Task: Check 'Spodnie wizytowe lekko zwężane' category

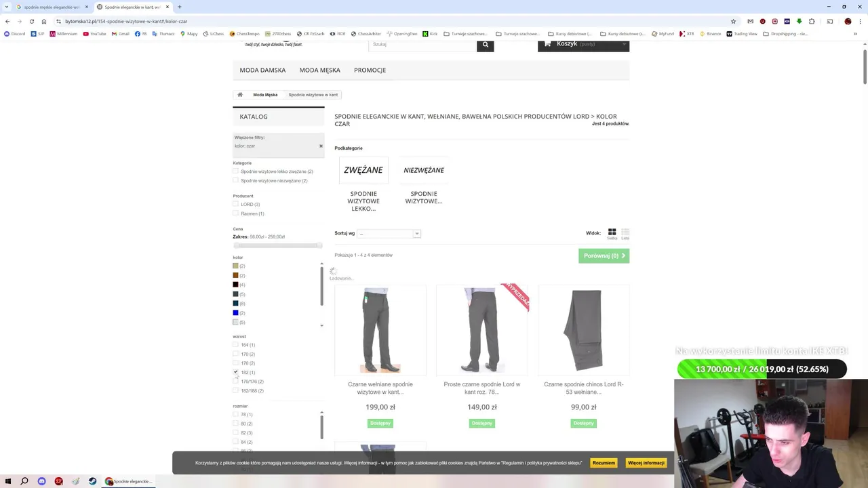Action: [235, 171]
